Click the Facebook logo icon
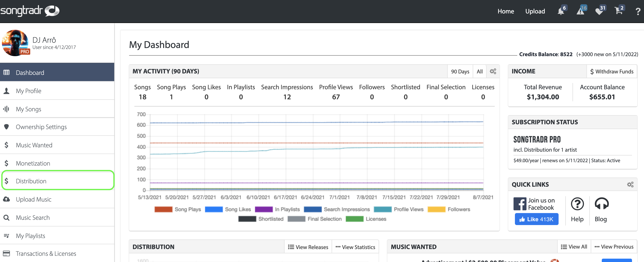Screen dimensions: 644x262 point(520,204)
